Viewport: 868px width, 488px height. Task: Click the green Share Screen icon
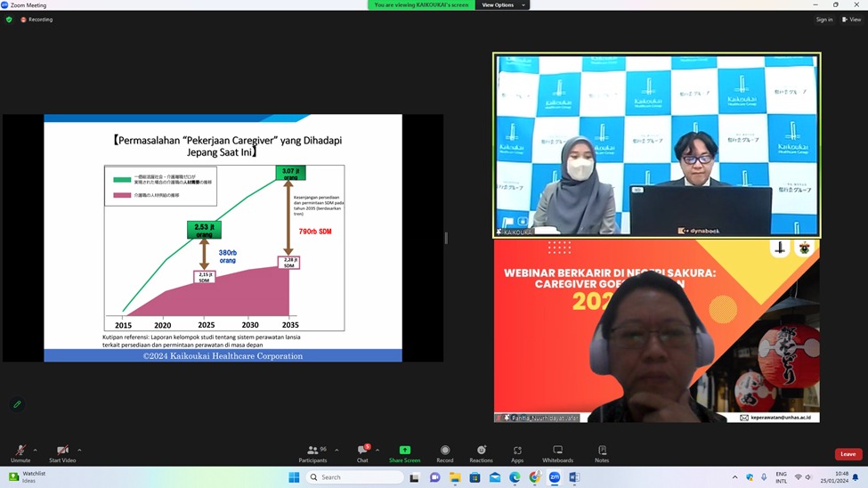pos(404,451)
